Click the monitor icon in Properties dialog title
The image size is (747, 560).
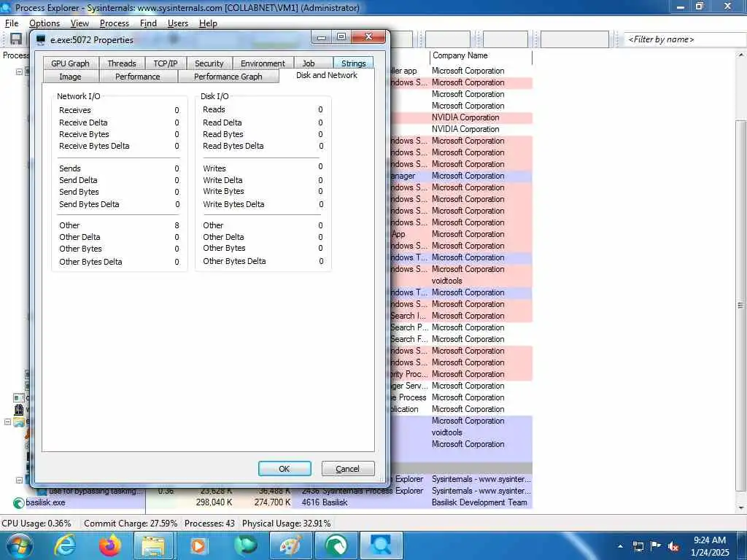click(41, 39)
